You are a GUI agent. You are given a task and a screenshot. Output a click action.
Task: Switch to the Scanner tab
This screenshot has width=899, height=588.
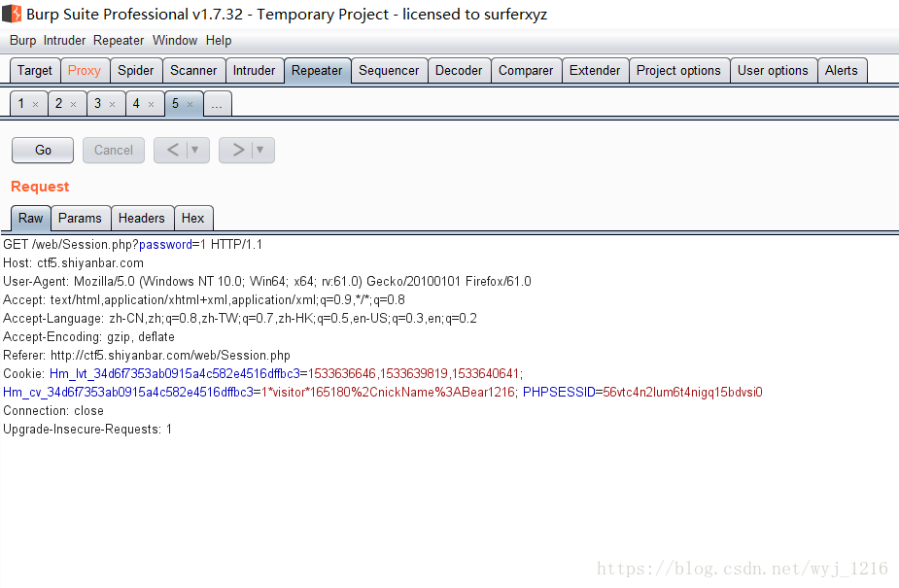pos(193,71)
